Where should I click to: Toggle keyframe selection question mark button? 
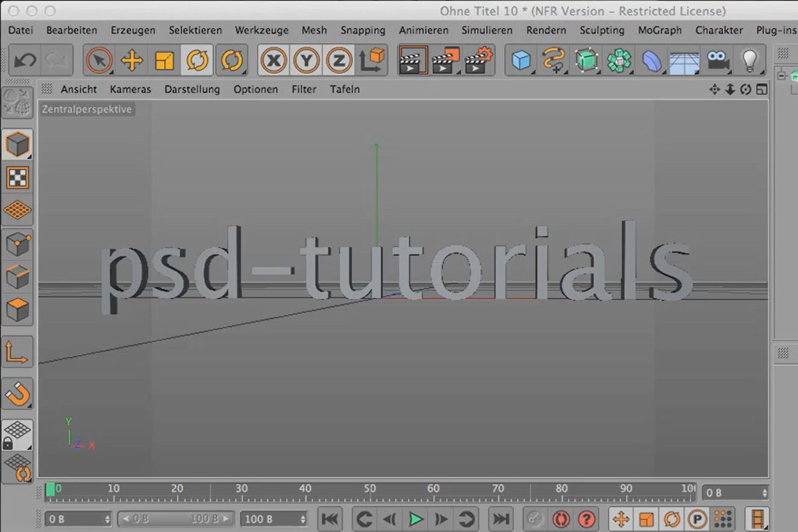[586, 519]
